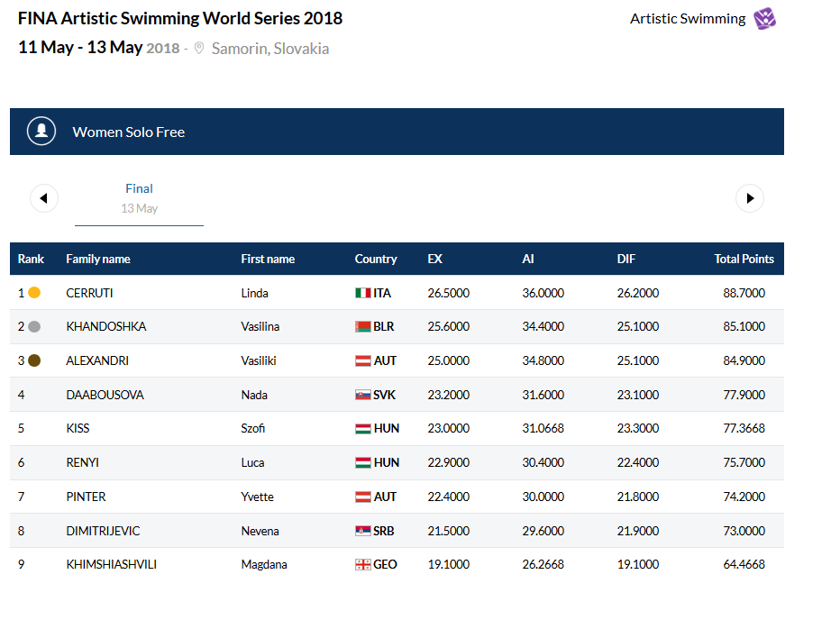Click the bronze medal icon for rank 3
The width and height of the screenshot is (840, 620).
point(34,360)
